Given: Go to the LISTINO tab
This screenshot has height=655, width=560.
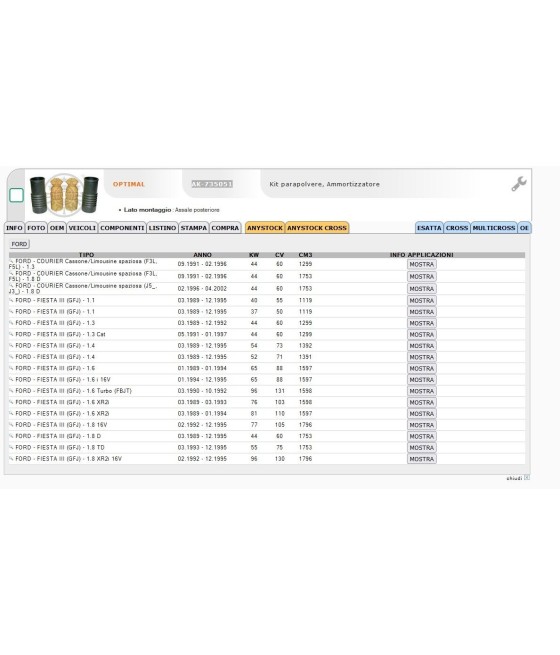Looking at the screenshot, I should click(162, 228).
